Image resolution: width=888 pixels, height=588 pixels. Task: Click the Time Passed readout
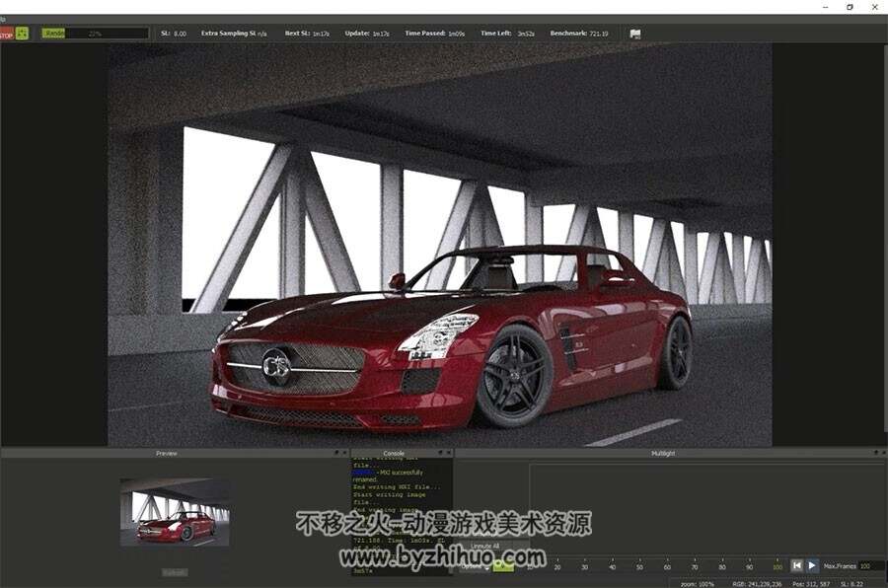435,34
